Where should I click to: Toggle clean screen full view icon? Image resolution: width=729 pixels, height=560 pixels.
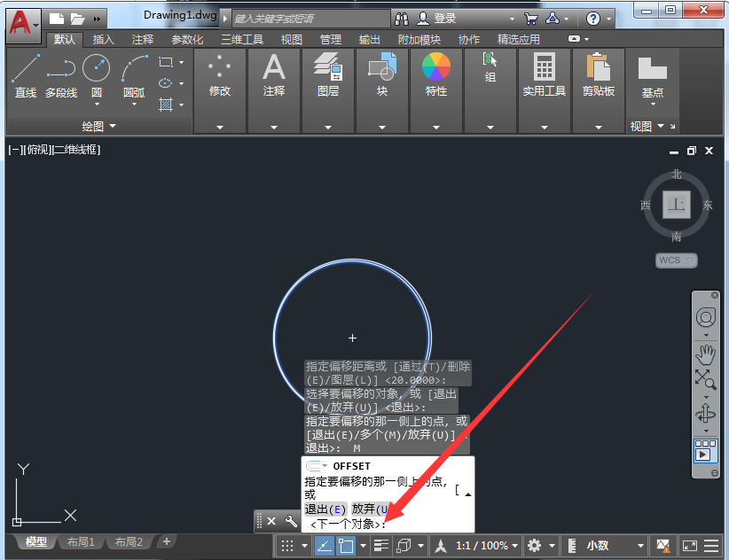pyautogui.click(x=689, y=546)
